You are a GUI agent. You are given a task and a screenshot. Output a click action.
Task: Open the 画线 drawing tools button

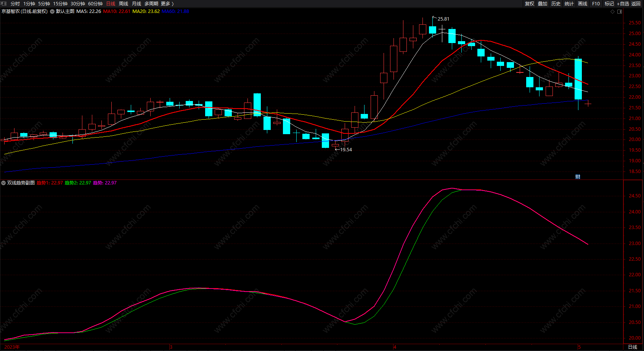583,4
